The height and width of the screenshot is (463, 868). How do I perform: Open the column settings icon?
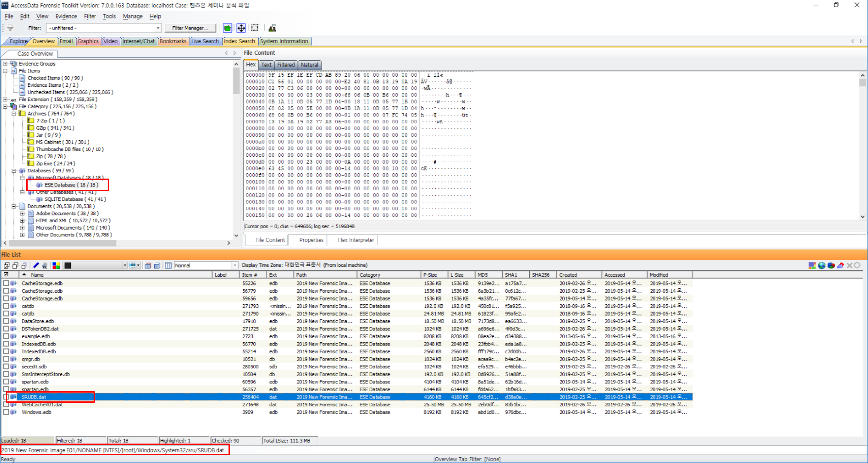click(x=168, y=265)
